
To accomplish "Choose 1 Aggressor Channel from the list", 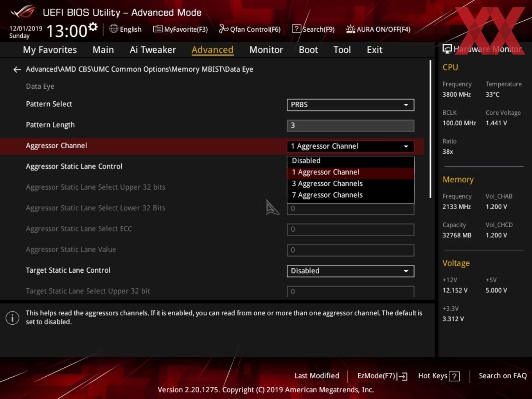I will [x=350, y=172].
